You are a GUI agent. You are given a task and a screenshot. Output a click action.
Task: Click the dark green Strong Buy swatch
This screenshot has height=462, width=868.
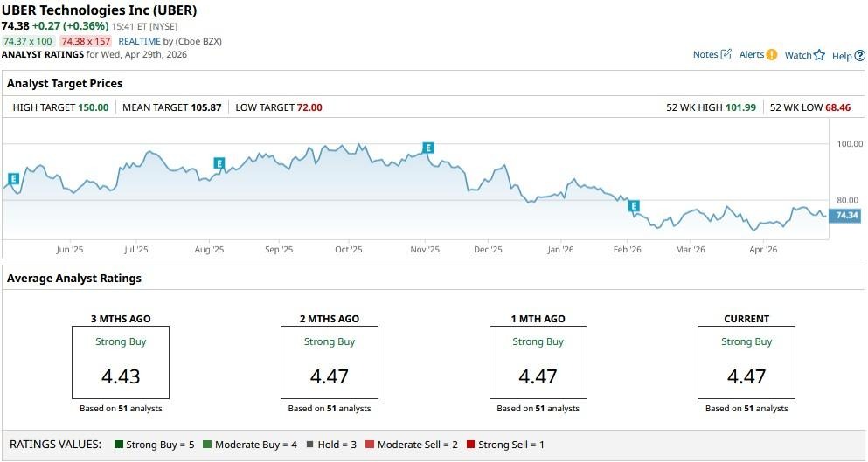[x=119, y=445]
